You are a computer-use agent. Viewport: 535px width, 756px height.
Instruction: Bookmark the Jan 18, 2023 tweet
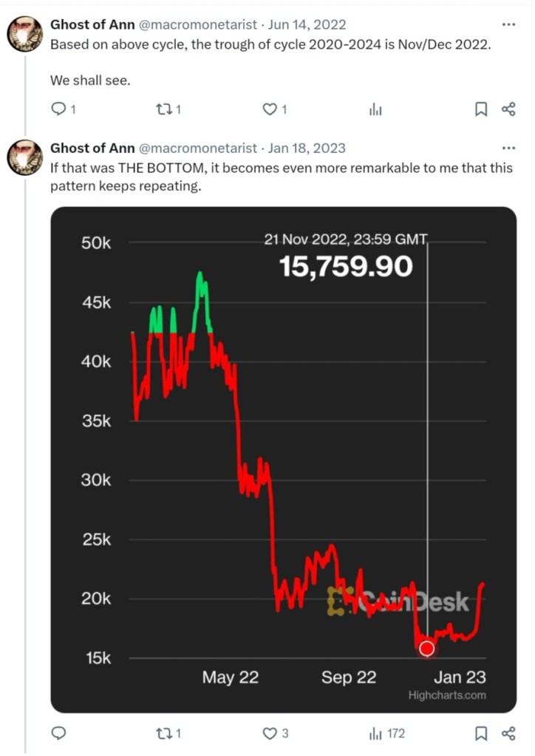(x=480, y=733)
